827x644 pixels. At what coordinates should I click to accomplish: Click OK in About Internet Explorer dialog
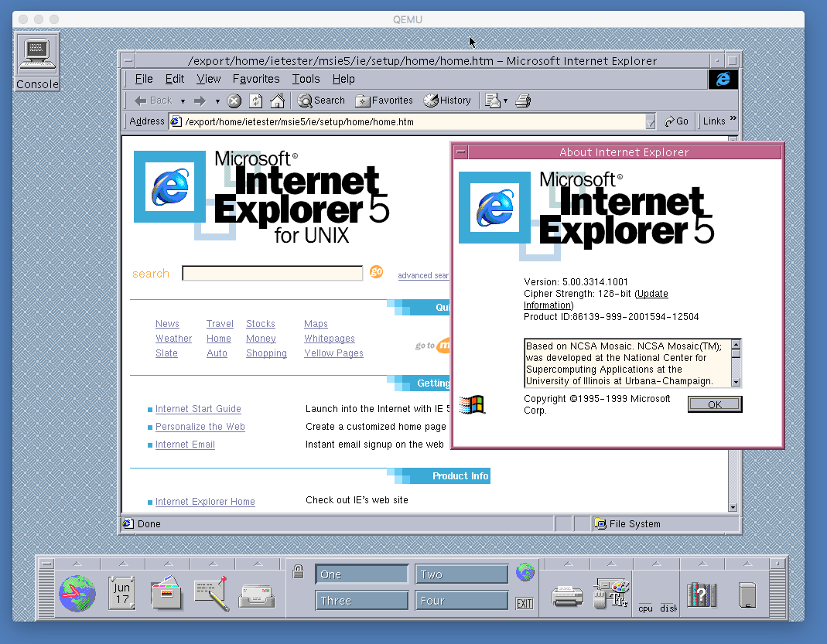click(715, 405)
